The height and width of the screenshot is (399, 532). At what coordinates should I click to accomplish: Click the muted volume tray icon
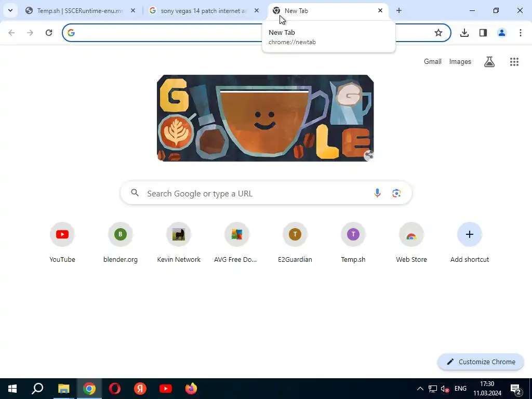[445, 389]
